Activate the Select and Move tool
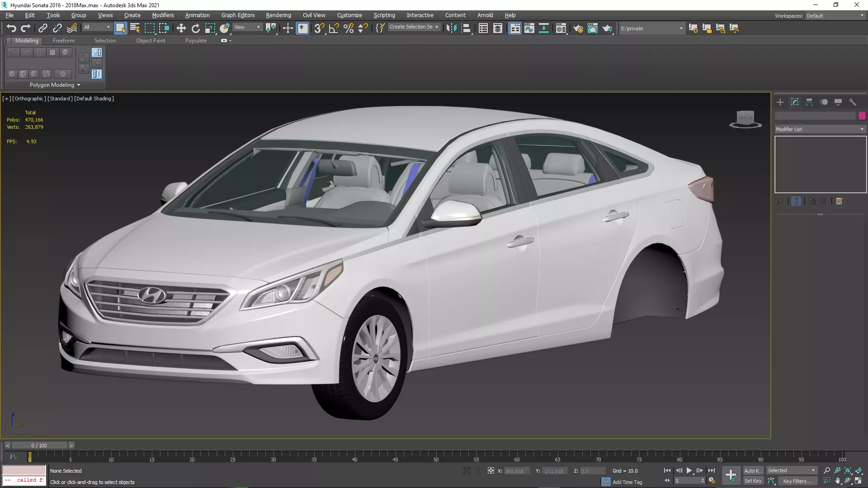Image resolution: width=868 pixels, height=488 pixels. [181, 28]
